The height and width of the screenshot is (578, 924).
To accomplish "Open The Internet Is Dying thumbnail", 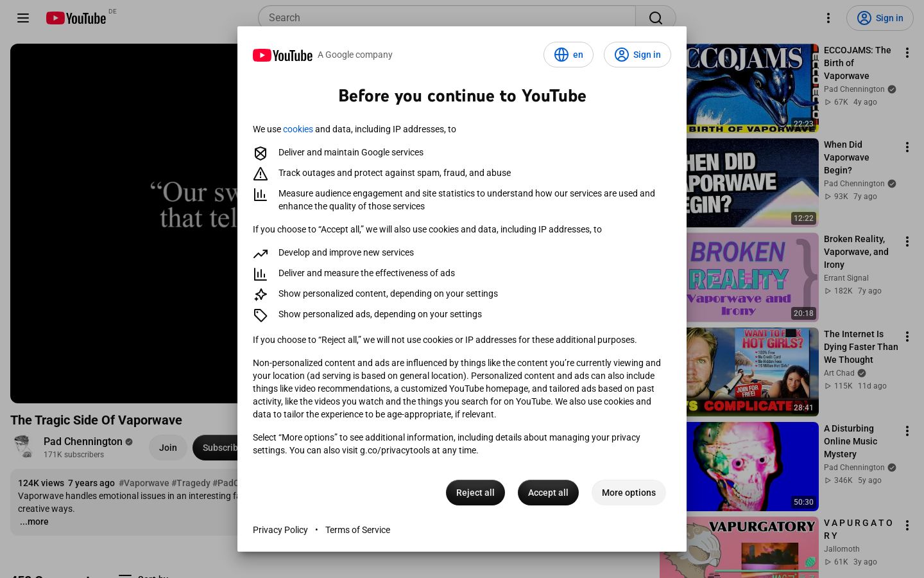I will coord(753,372).
